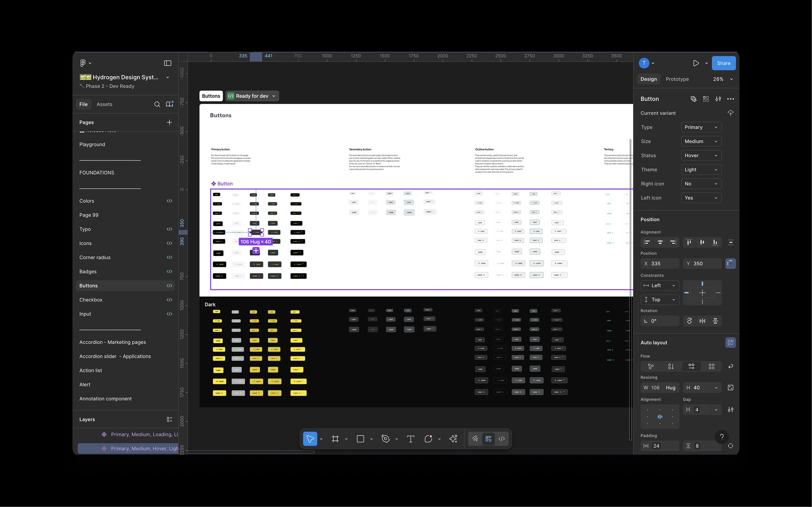Select the Text tool
The image size is (812, 507).
pyautogui.click(x=411, y=439)
